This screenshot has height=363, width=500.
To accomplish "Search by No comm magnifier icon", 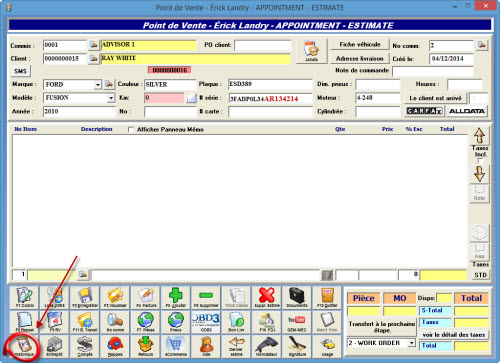I will pos(115,322).
